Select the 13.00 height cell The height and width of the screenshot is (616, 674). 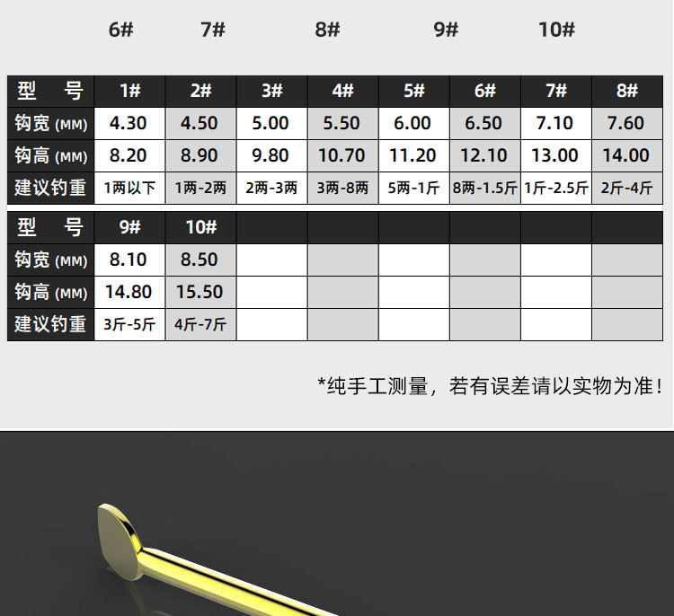[556, 155]
